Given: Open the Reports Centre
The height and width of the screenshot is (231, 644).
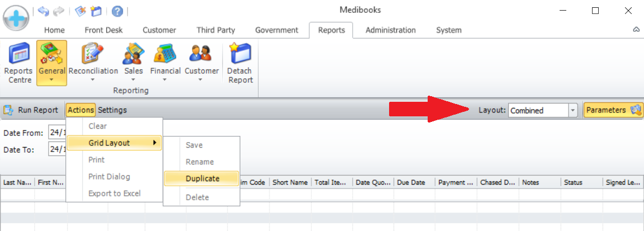Looking at the screenshot, I should [18, 55].
